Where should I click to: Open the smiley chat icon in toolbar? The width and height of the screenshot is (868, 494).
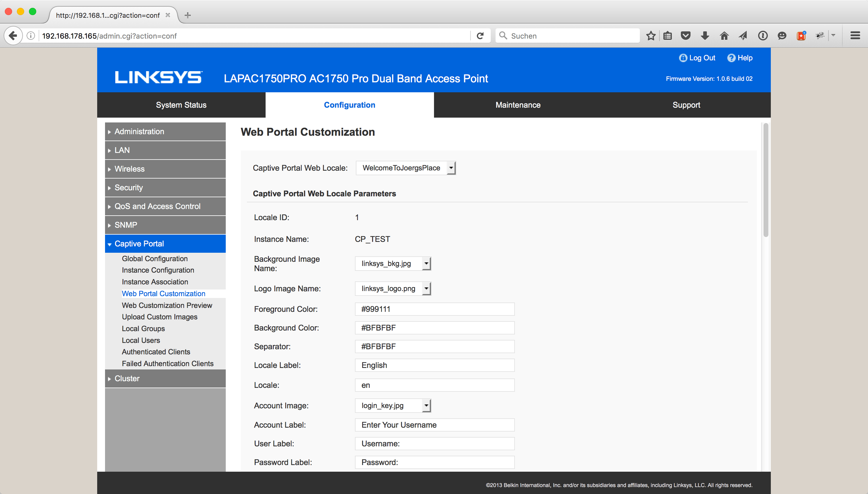[x=782, y=36]
